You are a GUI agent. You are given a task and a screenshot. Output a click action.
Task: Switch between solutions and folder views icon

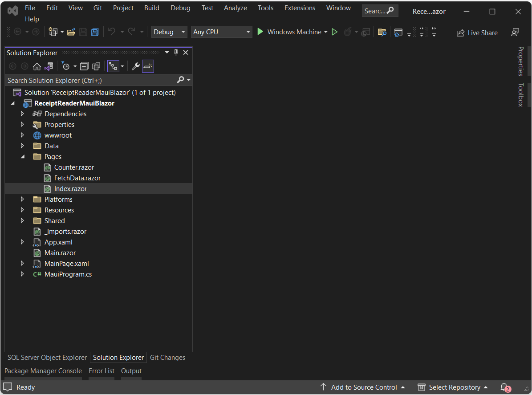point(49,66)
